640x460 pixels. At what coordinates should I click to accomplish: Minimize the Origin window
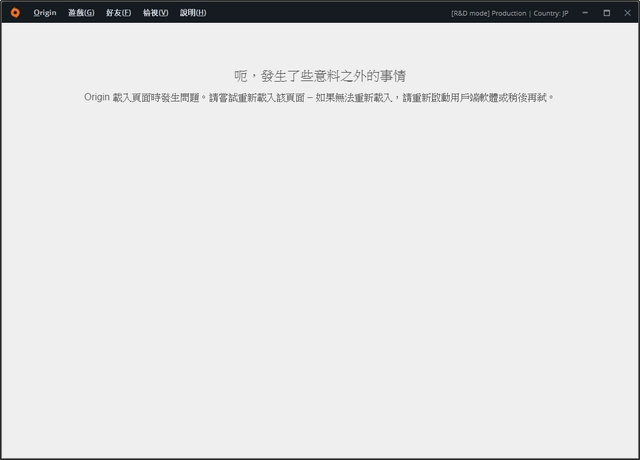point(585,13)
